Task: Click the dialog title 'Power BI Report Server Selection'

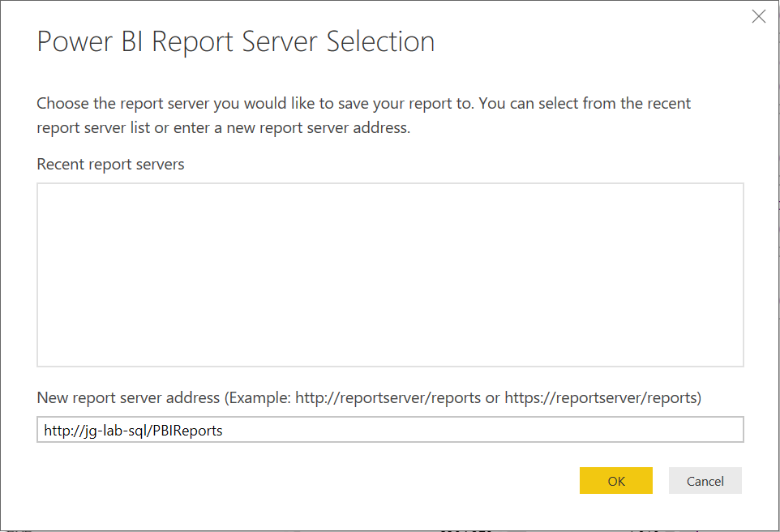Action: click(x=236, y=41)
